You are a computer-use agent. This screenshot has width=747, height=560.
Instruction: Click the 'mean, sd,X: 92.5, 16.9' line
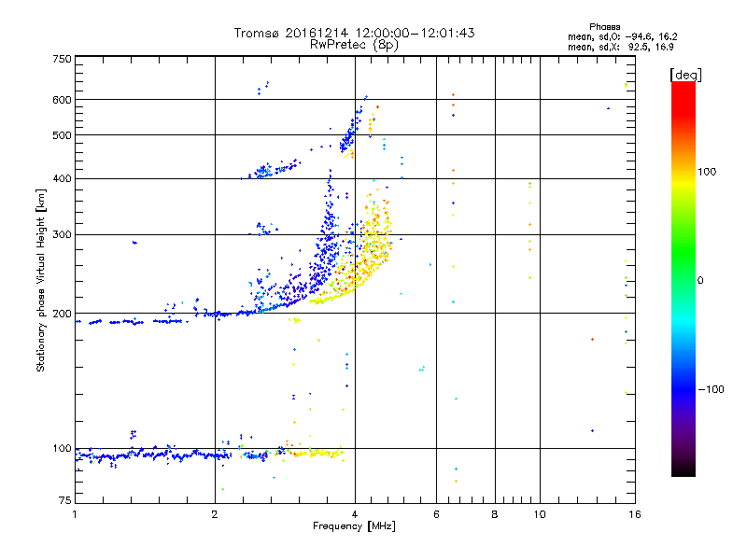pos(620,47)
